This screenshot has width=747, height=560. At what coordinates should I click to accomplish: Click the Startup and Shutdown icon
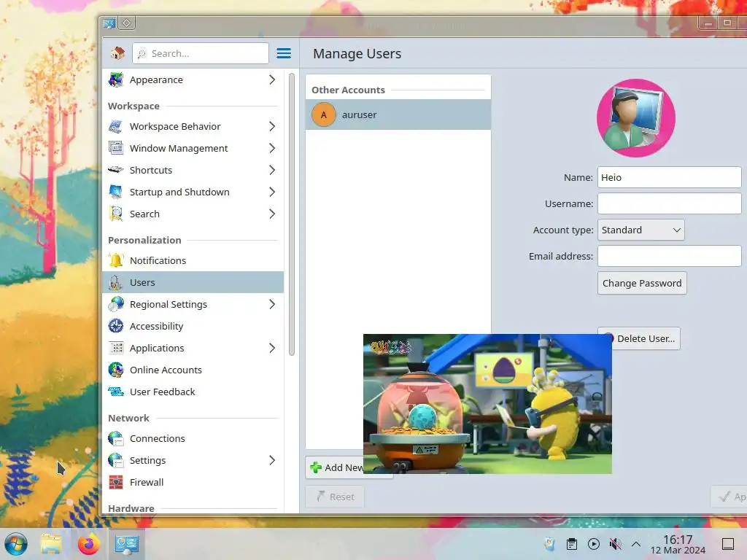[116, 192]
